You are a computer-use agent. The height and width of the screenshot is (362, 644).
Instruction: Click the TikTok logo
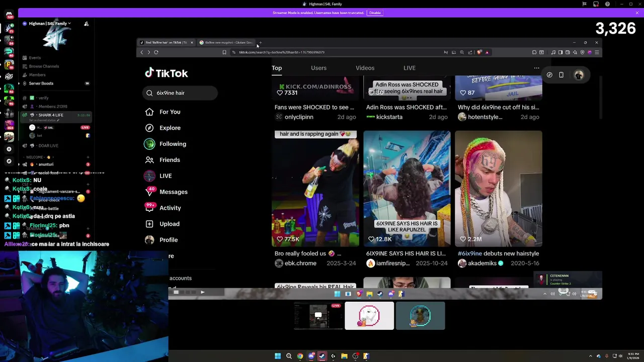[x=167, y=73]
